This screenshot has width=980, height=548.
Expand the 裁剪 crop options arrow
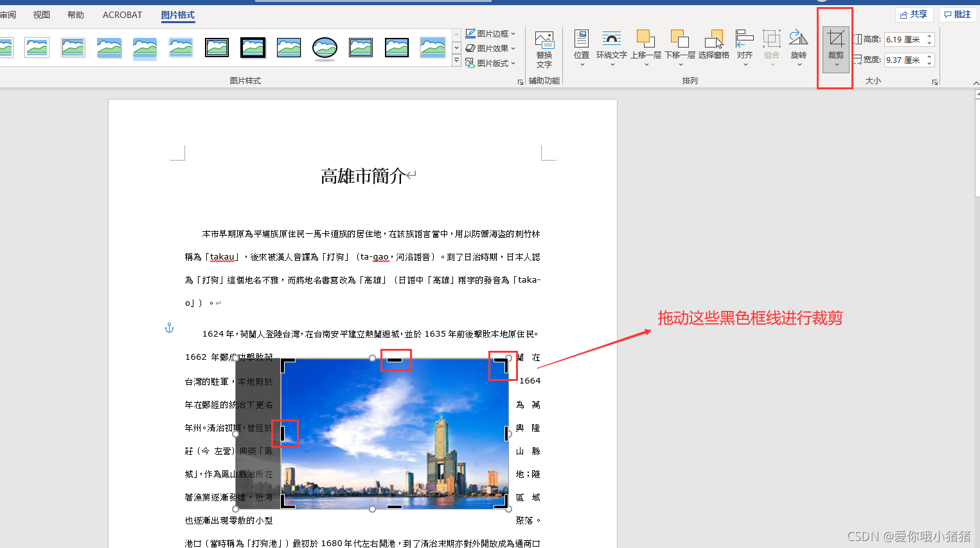click(836, 64)
